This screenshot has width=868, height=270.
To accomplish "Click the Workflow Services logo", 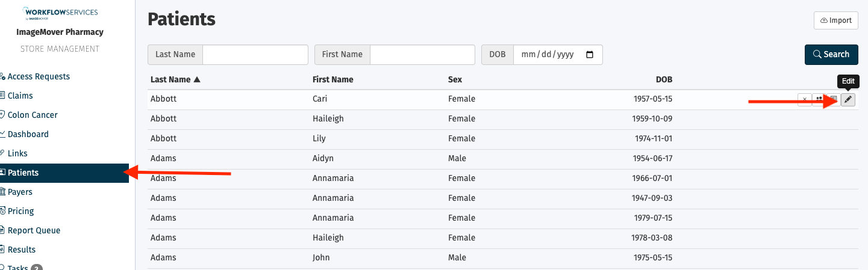I will pyautogui.click(x=60, y=14).
